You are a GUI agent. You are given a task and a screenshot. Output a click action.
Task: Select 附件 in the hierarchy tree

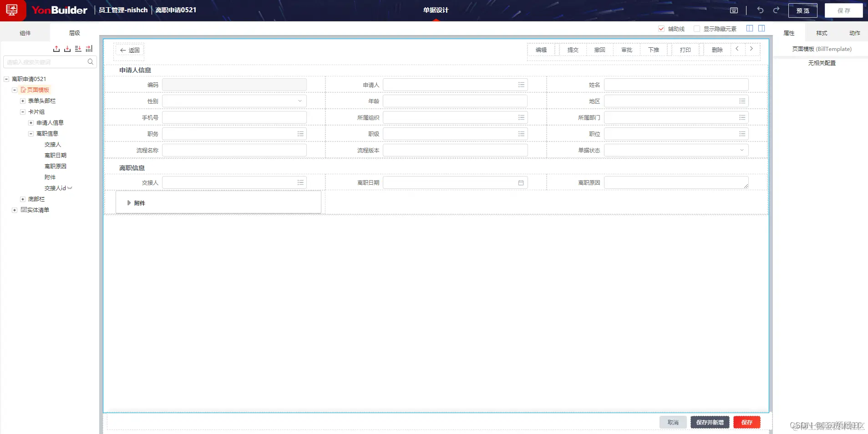pos(50,177)
